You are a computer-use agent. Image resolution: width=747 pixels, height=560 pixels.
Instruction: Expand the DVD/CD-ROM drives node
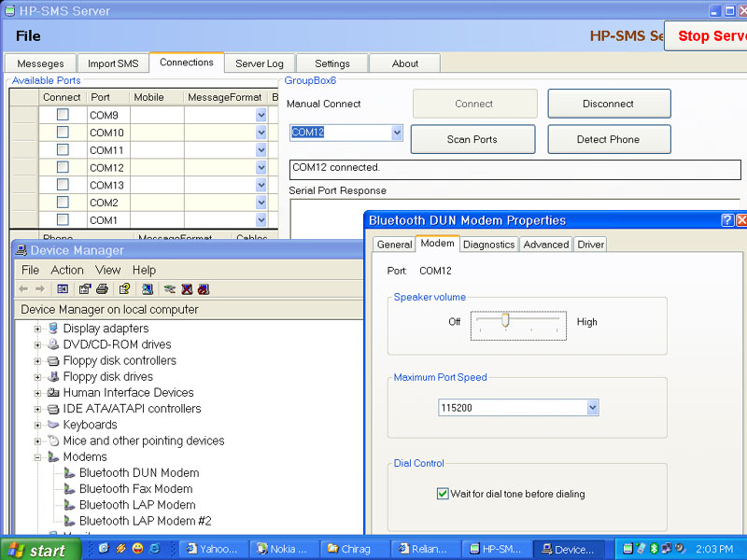tap(37, 344)
